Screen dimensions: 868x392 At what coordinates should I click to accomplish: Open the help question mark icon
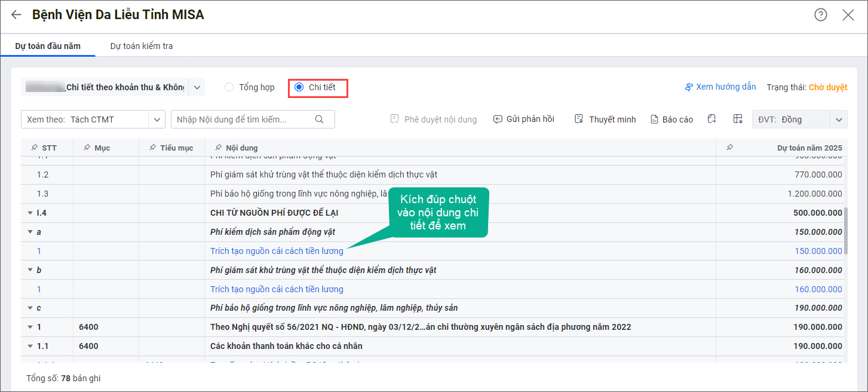pyautogui.click(x=821, y=15)
